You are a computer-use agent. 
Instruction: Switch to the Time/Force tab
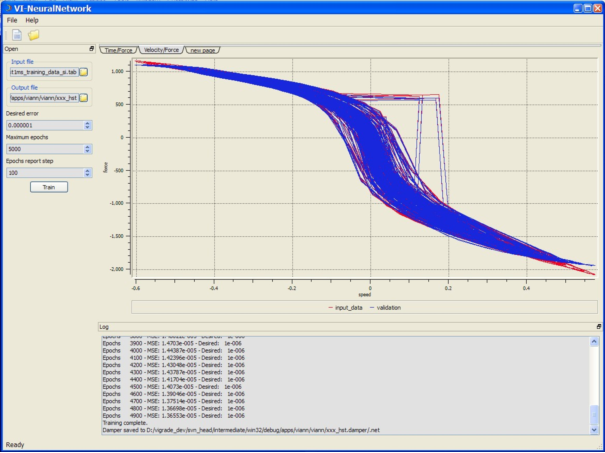coord(118,49)
